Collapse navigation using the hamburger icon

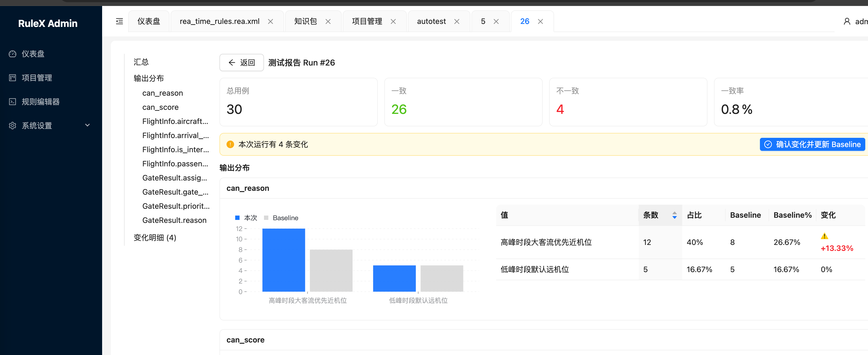[119, 21]
